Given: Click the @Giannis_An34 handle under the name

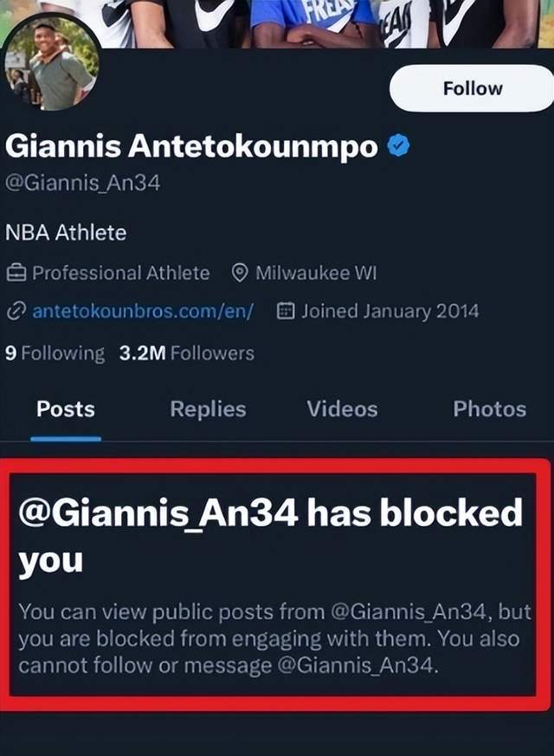Looking at the screenshot, I should point(83,183).
